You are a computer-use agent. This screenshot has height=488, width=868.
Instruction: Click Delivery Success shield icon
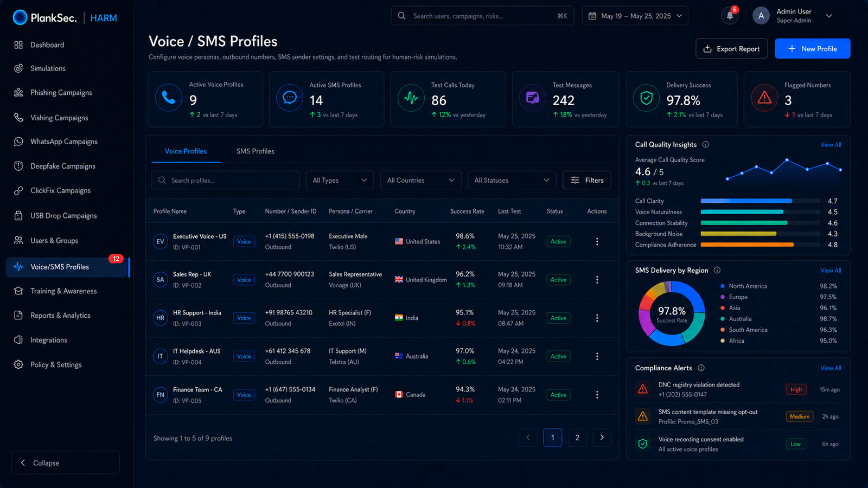tap(646, 98)
